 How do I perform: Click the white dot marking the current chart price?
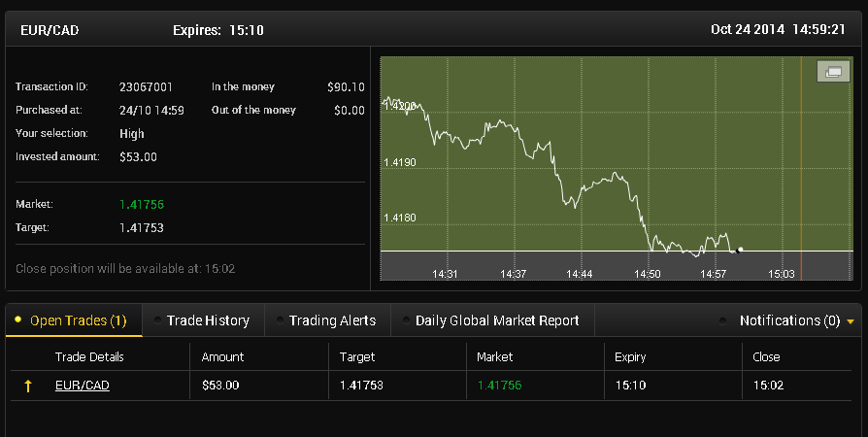tap(740, 250)
